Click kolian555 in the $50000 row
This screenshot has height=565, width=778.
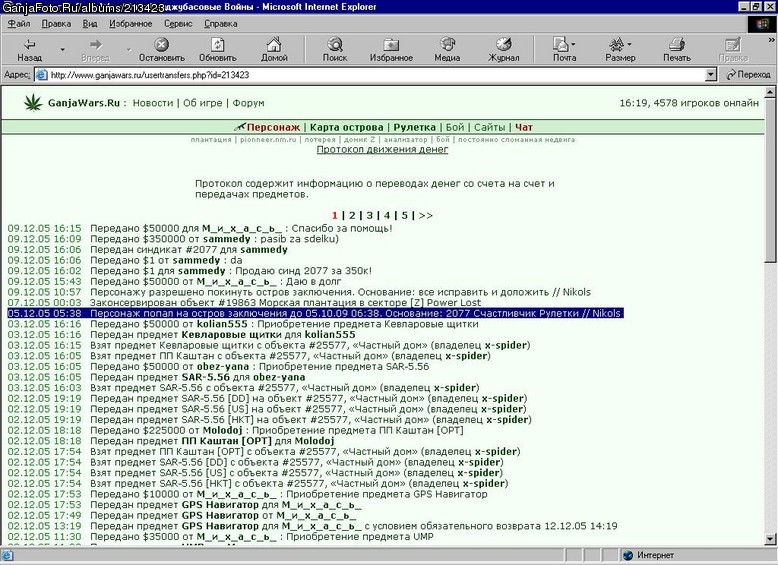point(222,324)
